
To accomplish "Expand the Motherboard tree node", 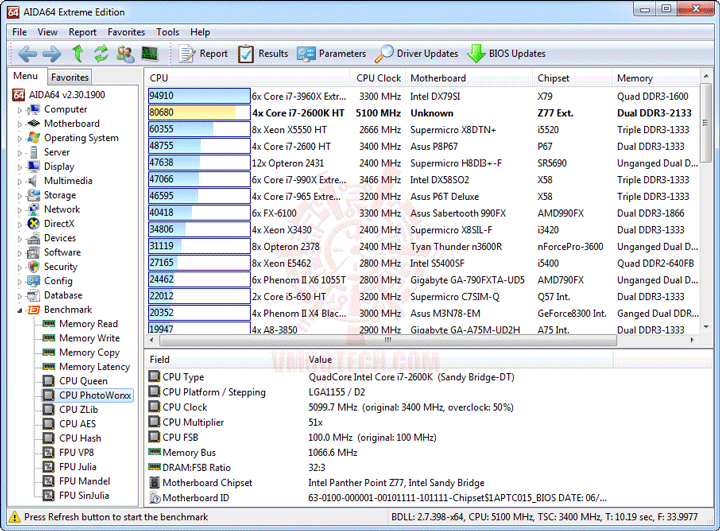I will (20, 124).
